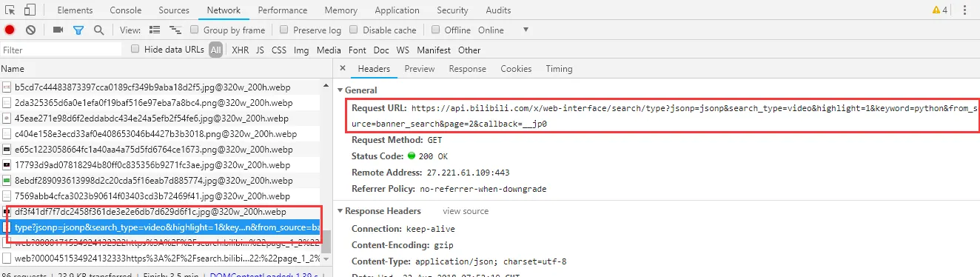Open the Online throttling dropdown
This screenshot has width=980, height=277.
[x=503, y=30]
